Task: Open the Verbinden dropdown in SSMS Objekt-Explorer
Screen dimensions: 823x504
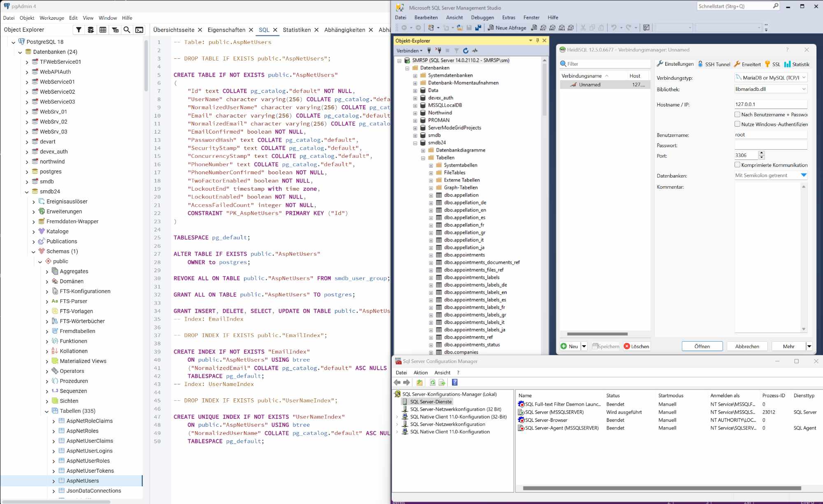Action: pyautogui.click(x=409, y=51)
